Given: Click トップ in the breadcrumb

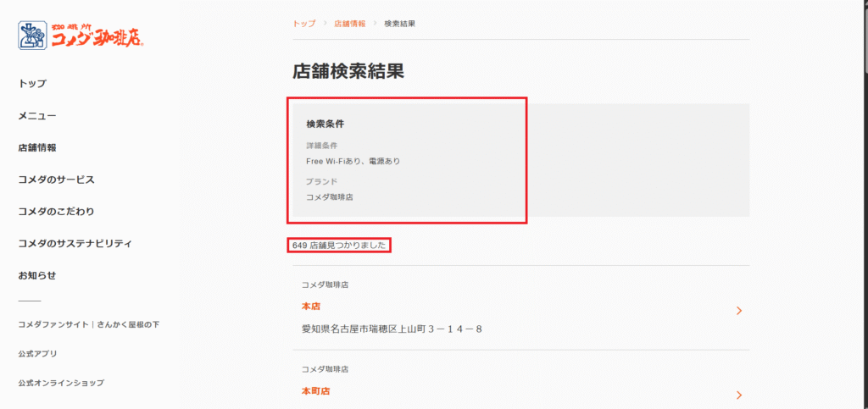Looking at the screenshot, I should point(303,24).
